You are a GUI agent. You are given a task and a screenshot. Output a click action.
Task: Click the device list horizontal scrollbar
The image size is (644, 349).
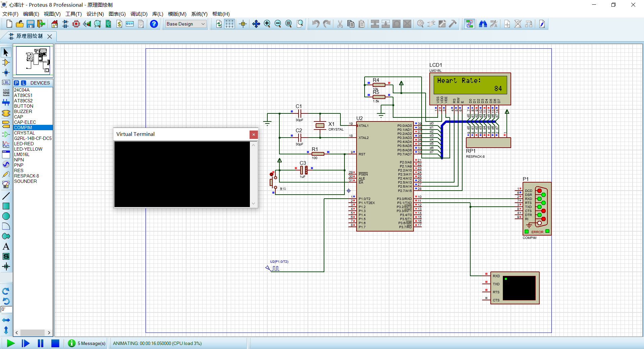point(33,333)
